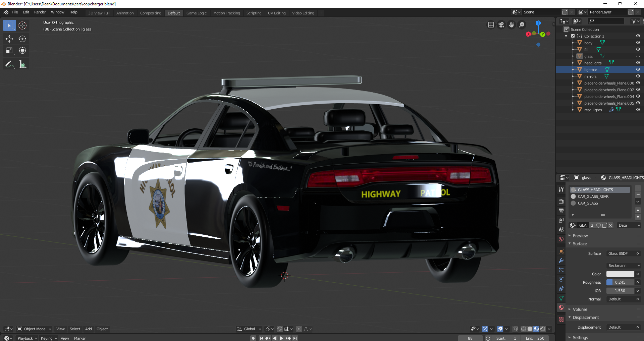Open the Physics properties tab
The height and width of the screenshot is (341, 644).
pyautogui.click(x=561, y=279)
